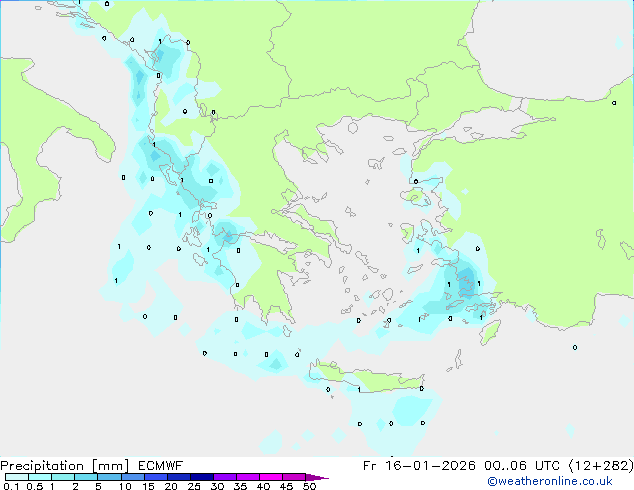Screen dimensions: 634x490
Task: Select the 'ECMWF' model label
Action: (x=161, y=466)
